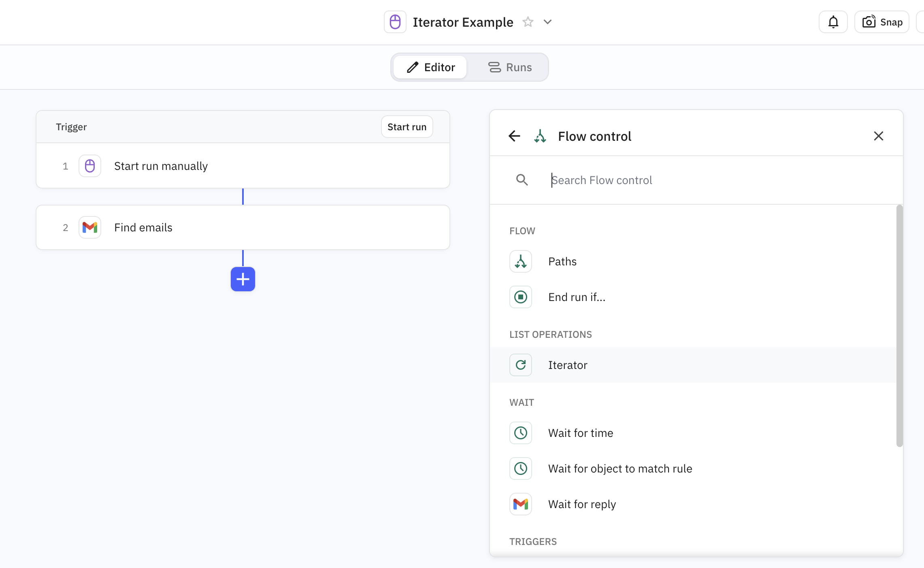Open notifications with the bell icon
This screenshot has height=568, width=924.
tap(833, 22)
